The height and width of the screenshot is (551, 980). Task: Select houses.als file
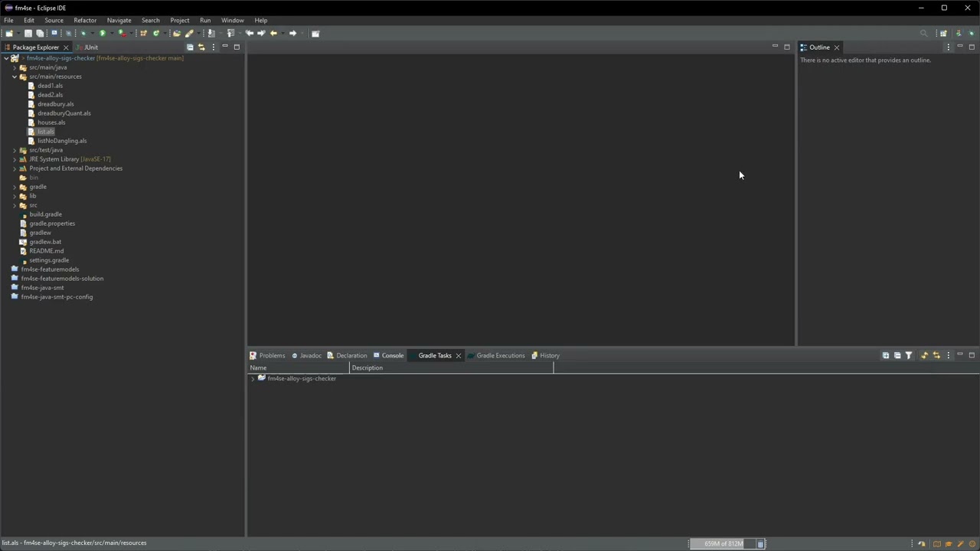[x=51, y=122]
